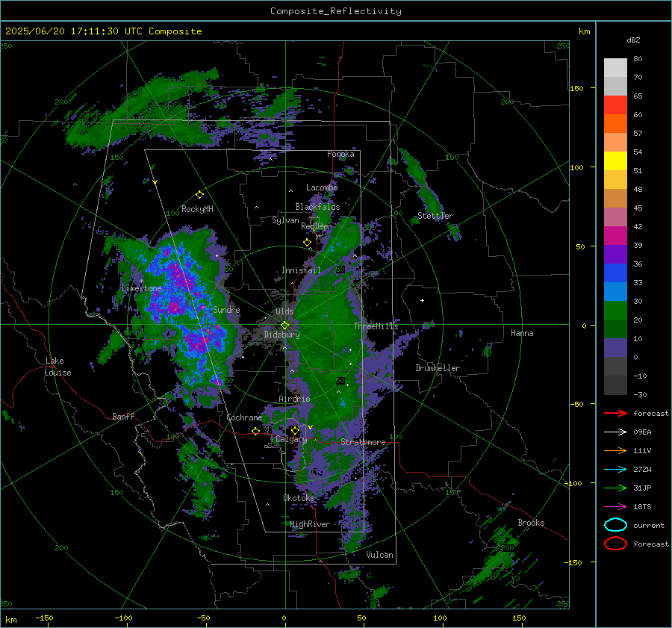Click the light gray 80–70 dBZ swatch
The height and width of the screenshot is (628, 672).
coord(615,68)
